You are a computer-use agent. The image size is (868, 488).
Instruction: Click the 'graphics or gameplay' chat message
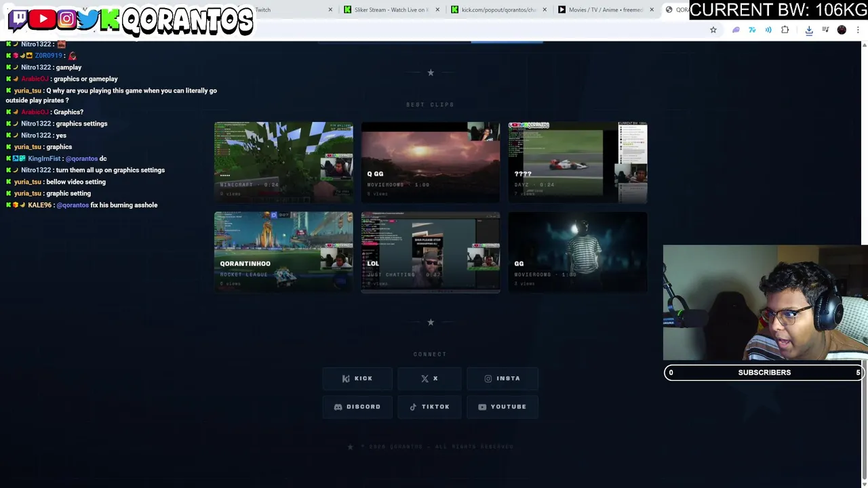(85, 79)
